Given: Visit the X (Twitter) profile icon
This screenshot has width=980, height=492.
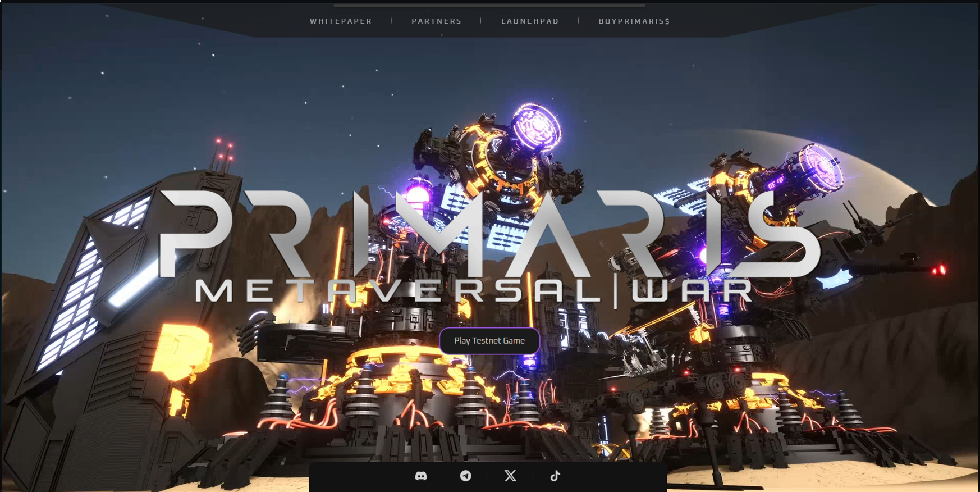Looking at the screenshot, I should click(x=510, y=476).
